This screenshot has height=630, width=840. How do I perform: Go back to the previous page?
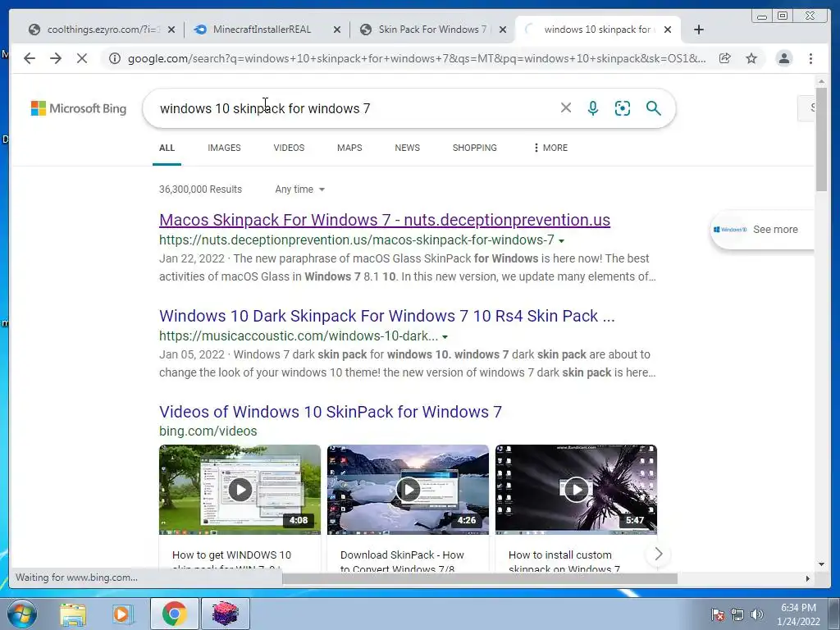pyautogui.click(x=30, y=58)
